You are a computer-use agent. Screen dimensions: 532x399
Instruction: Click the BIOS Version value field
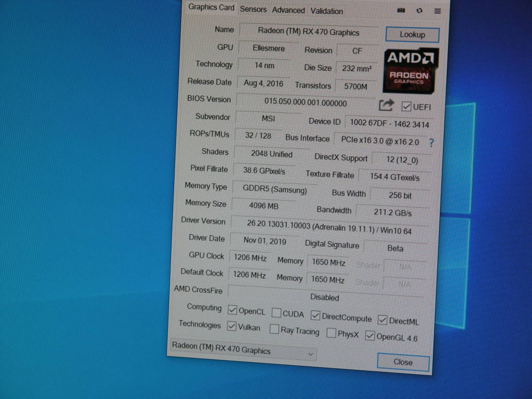tap(305, 102)
